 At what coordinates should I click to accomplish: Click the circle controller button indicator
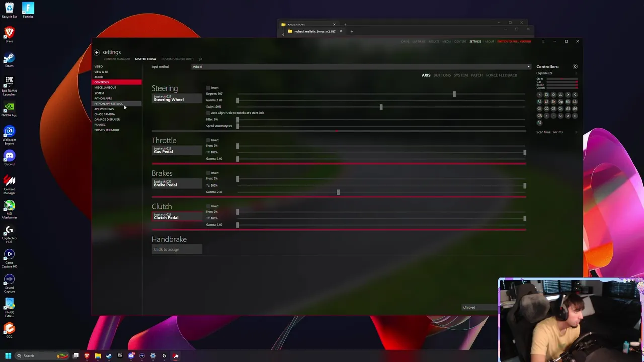553,95
